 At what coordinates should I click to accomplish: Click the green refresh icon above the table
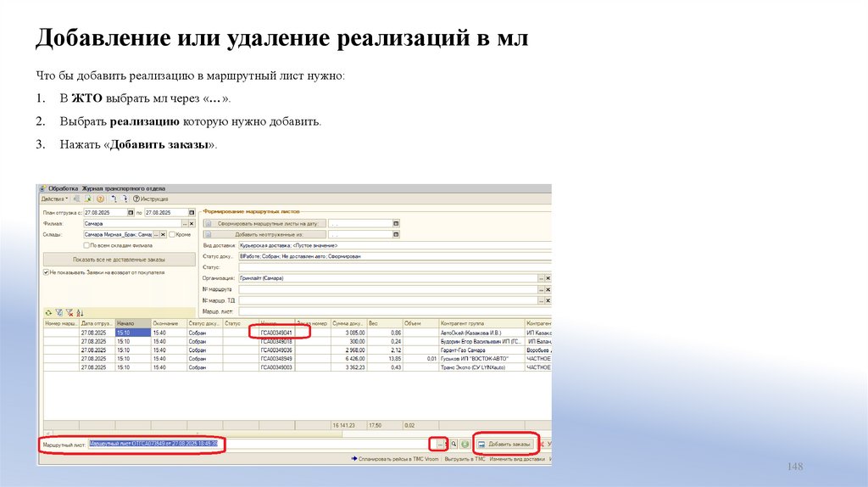click(x=48, y=312)
